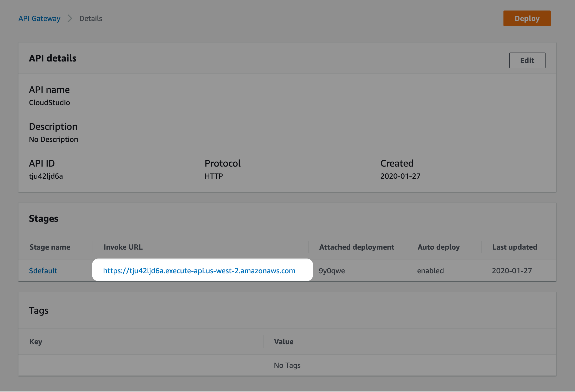Image resolution: width=575 pixels, height=392 pixels.
Task: Click the Invoke URL column header
Action: [x=123, y=247]
